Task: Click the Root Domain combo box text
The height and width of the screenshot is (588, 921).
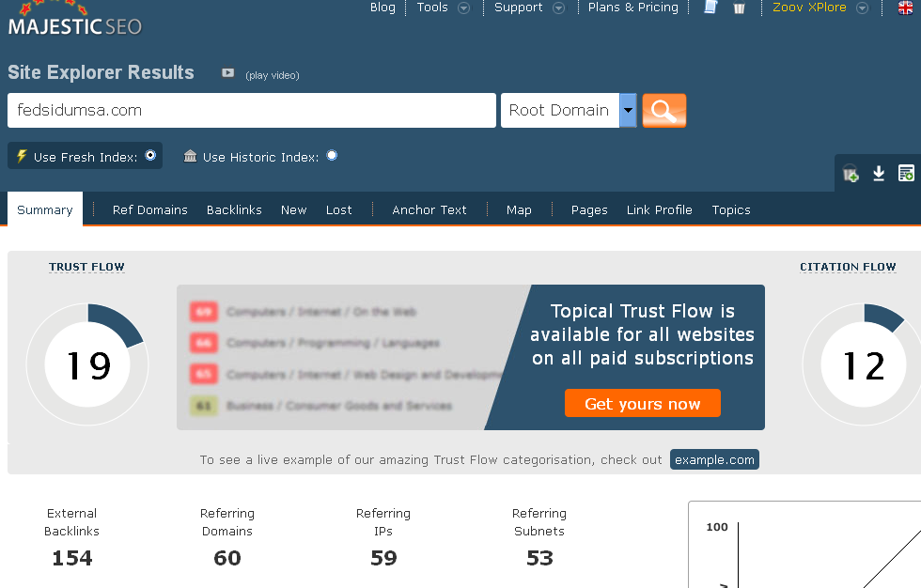Action: point(559,110)
